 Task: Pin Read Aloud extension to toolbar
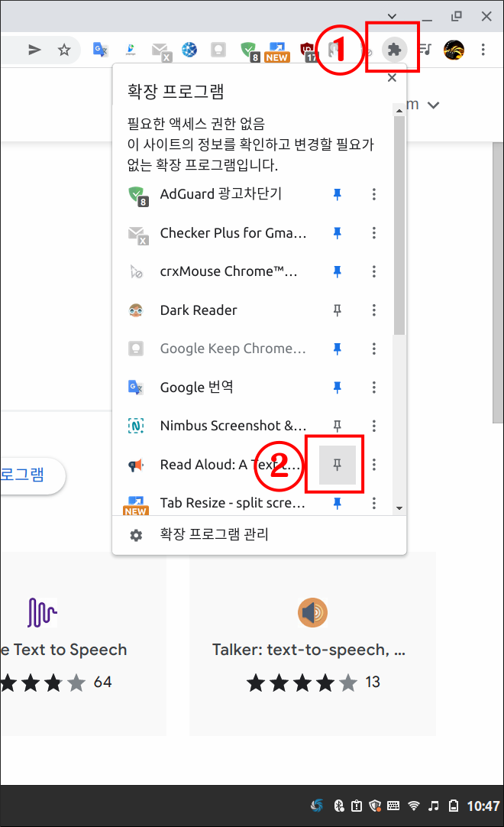point(338,465)
